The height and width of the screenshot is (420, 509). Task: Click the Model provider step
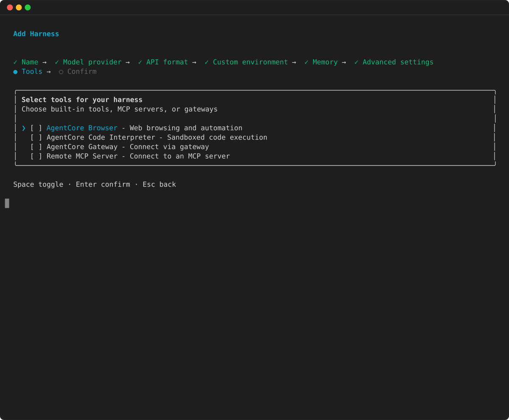pos(92,62)
